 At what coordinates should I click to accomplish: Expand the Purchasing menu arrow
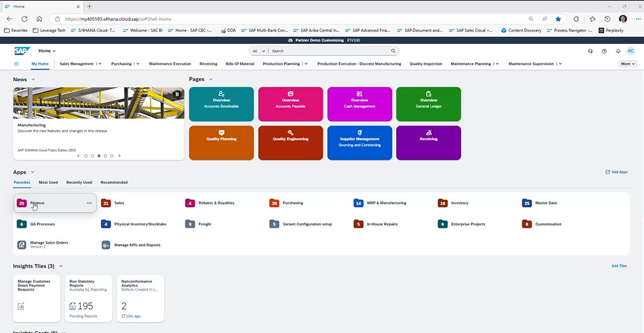click(x=138, y=64)
